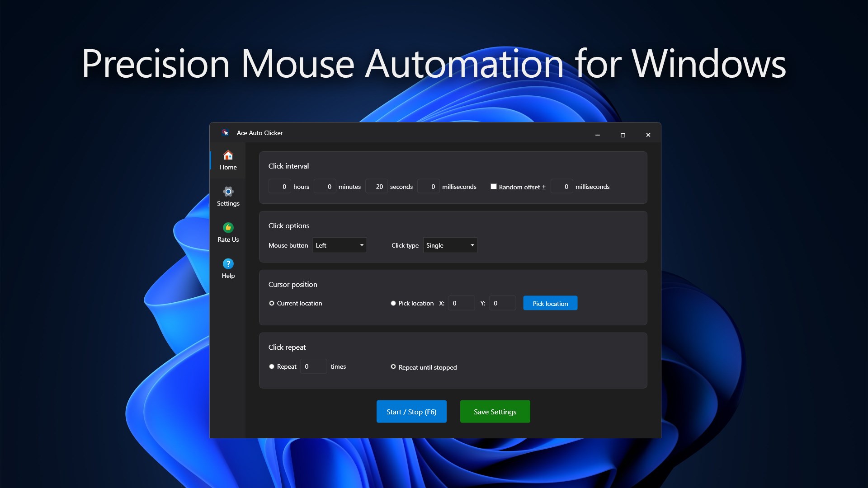This screenshot has width=868, height=488.
Task: Enable the Random offset checkbox
Action: click(494, 186)
